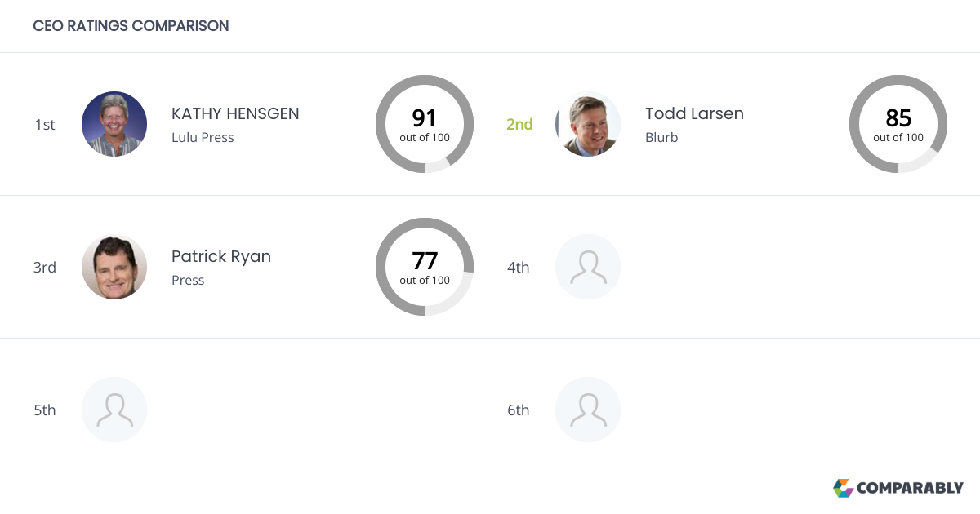
Task: Click the 1st rank label
Action: (x=45, y=124)
